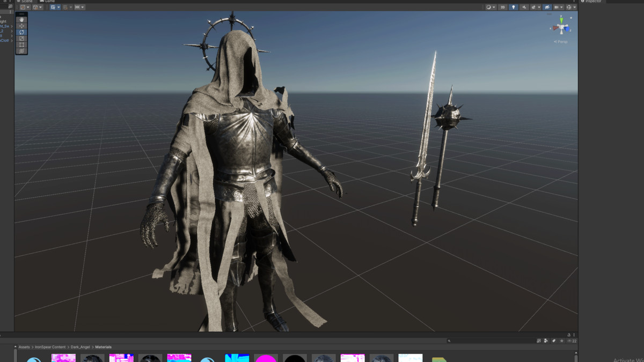Image resolution: width=644 pixels, height=362 pixels.
Task: Toggle scene audio button
Action: [x=524, y=7]
